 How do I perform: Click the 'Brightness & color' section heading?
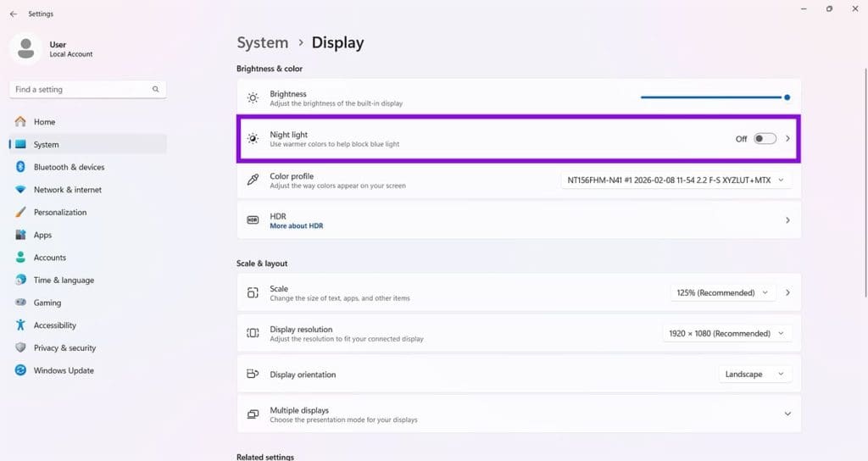tap(269, 69)
